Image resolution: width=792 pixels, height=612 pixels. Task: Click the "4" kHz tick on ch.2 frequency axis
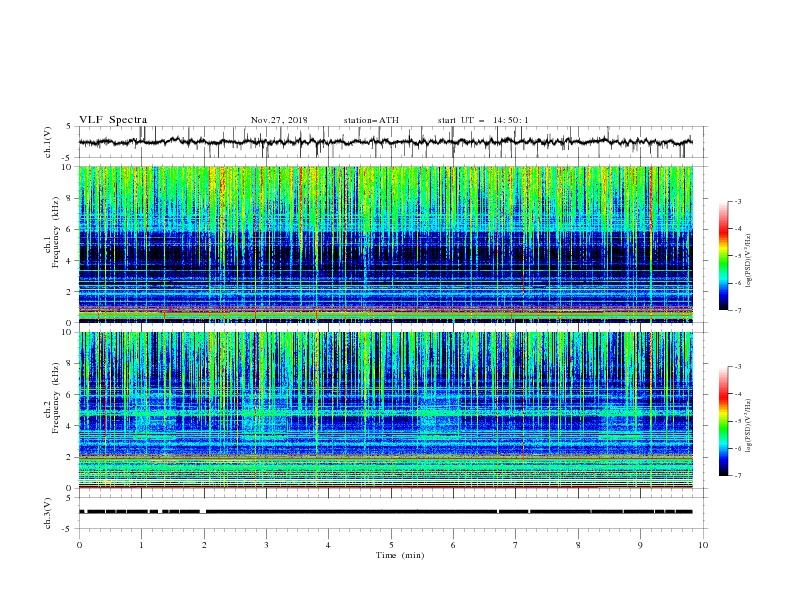point(70,426)
